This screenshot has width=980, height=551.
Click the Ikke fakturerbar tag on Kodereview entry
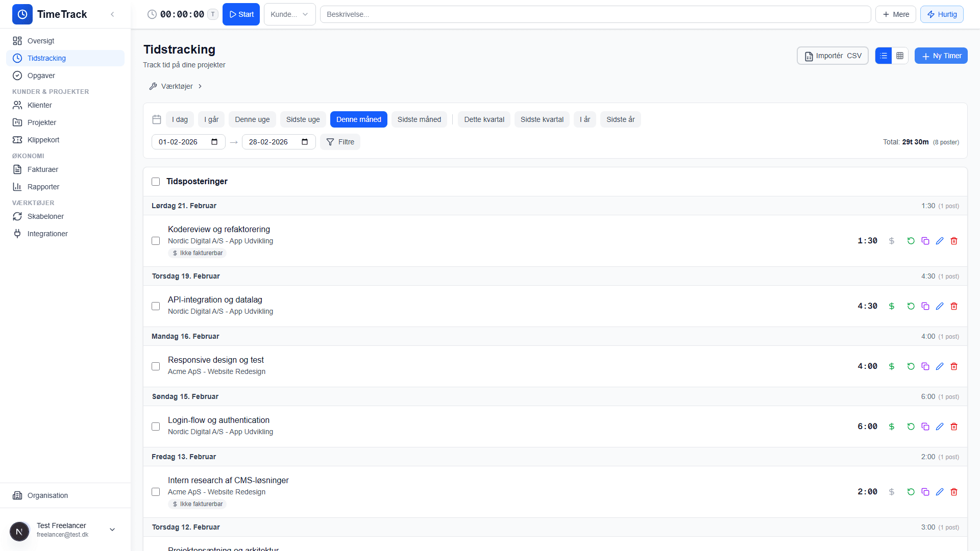tap(198, 253)
